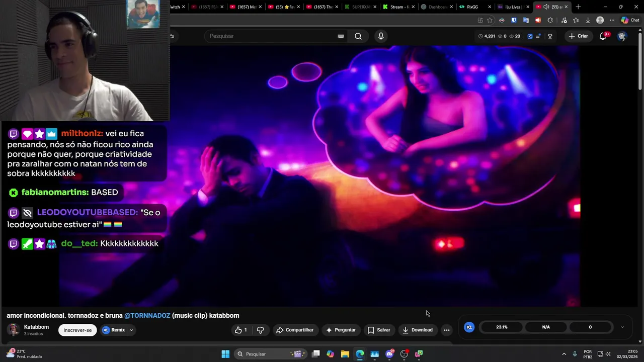Click the blue IQ badge icon
The image size is (644, 362).
pyautogui.click(x=469, y=327)
